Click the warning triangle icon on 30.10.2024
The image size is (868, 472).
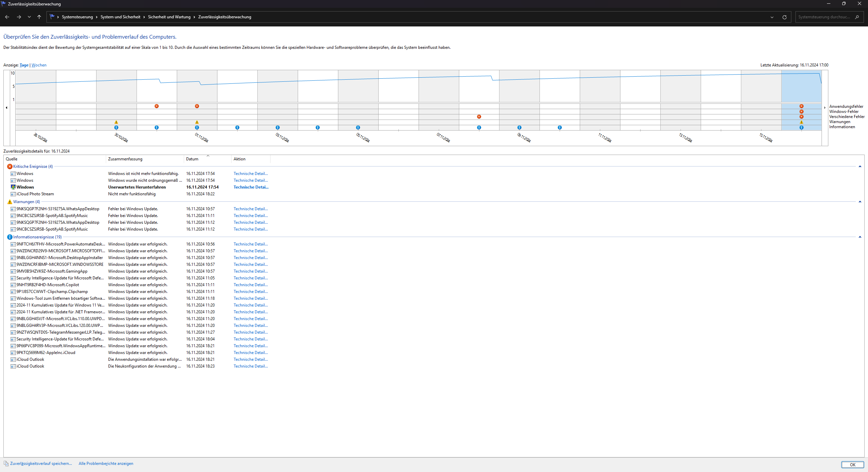(x=116, y=122)
